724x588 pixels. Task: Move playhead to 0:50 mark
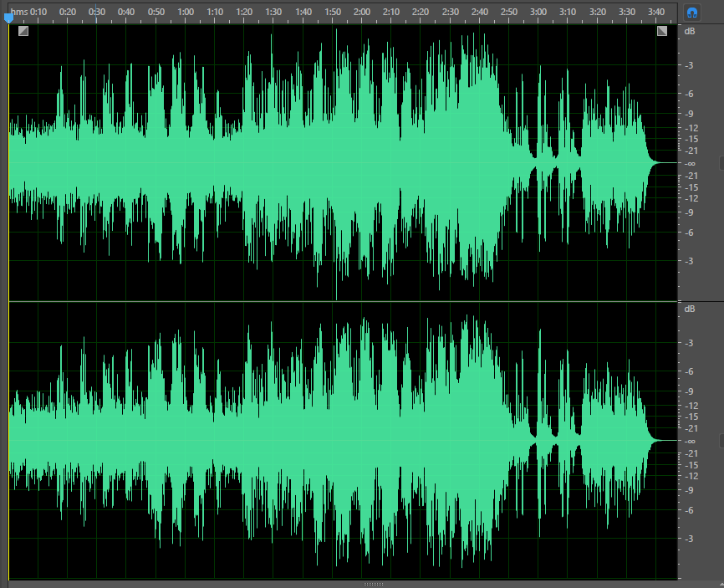tap(156, 12)
